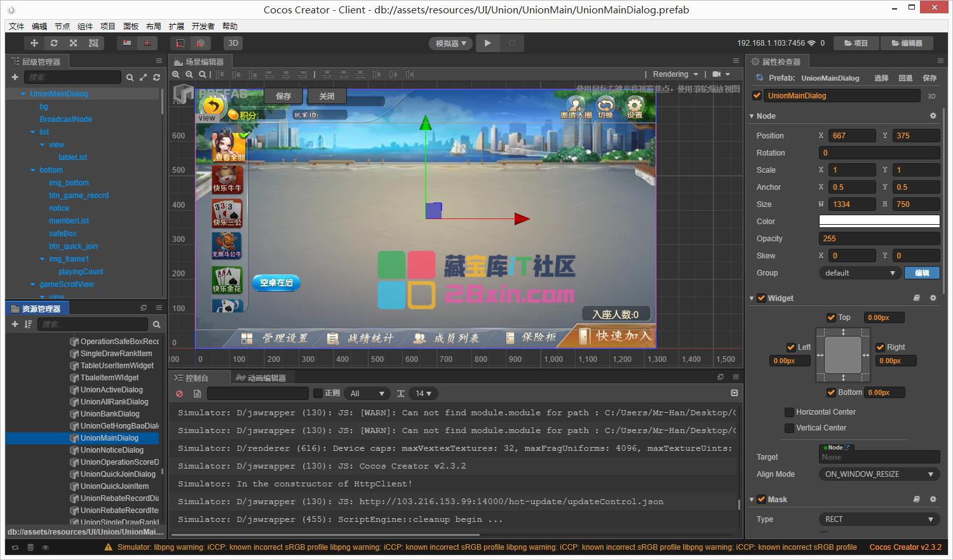
Task: Select the Move transform tool
Action: tap(34, 43)
